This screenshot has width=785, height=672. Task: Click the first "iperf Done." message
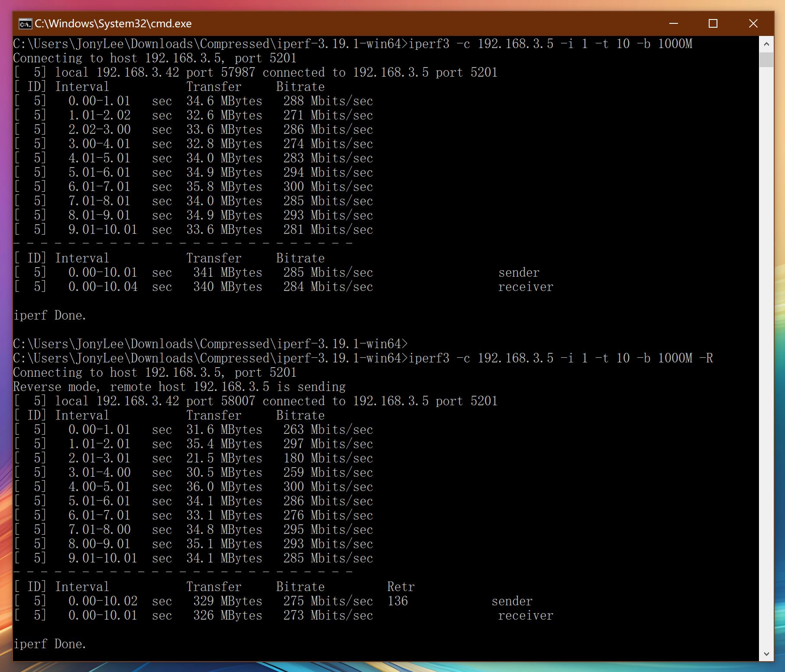pyautogui.click(x=50, y=315)
